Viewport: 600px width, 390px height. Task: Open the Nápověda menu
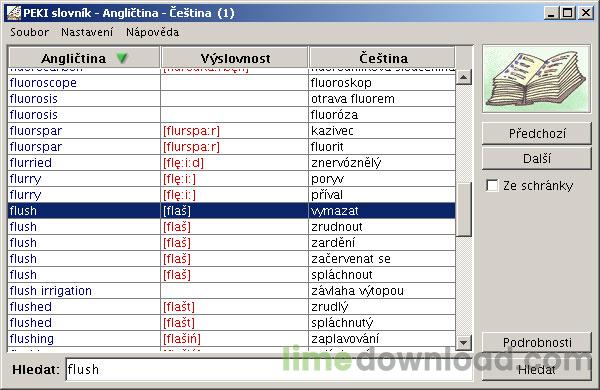click(152, 32)
